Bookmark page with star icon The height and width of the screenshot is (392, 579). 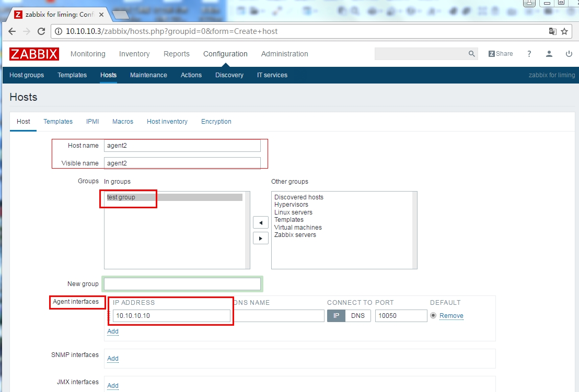tap(564, 31)
